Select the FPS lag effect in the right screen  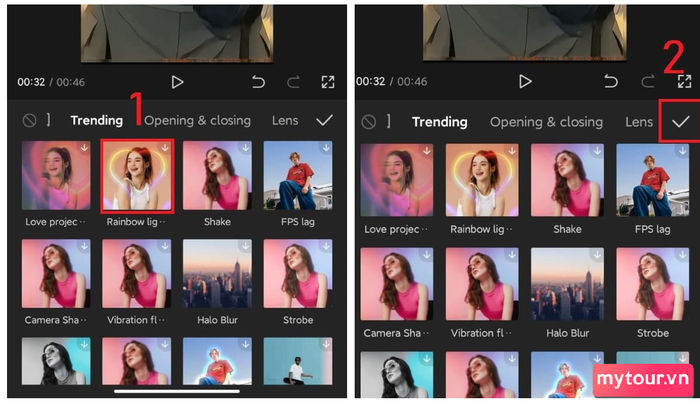[653, 180]
